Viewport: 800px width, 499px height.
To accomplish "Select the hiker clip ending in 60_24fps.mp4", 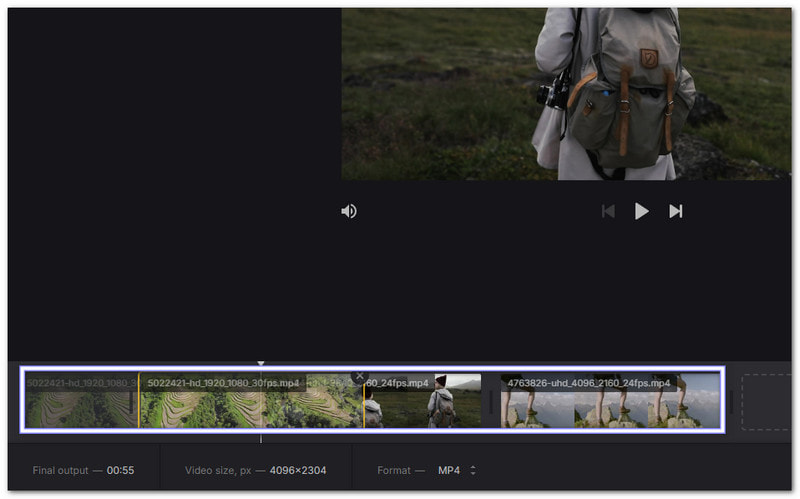I will coord(422,403).
